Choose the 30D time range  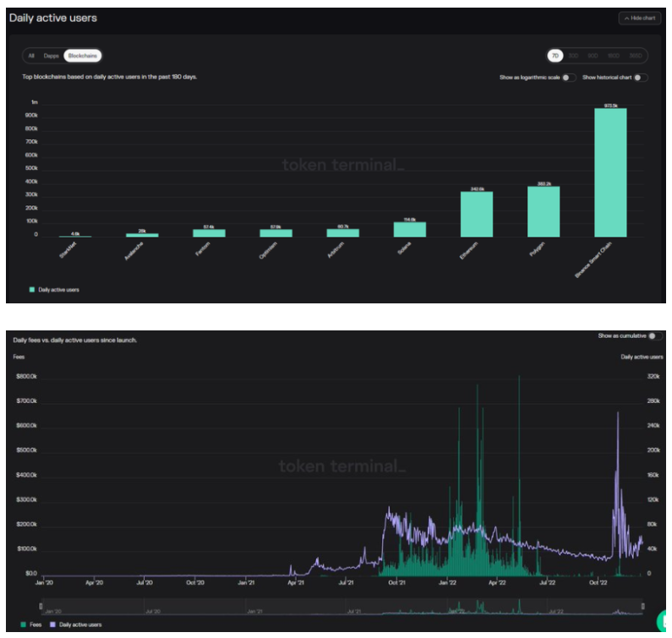point(573,56)
